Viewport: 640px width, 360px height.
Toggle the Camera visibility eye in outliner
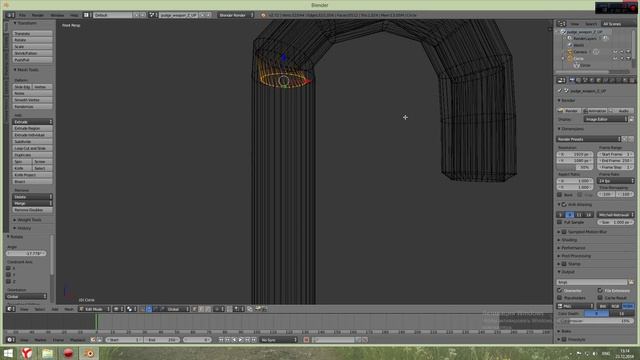(x=615, y=52)
